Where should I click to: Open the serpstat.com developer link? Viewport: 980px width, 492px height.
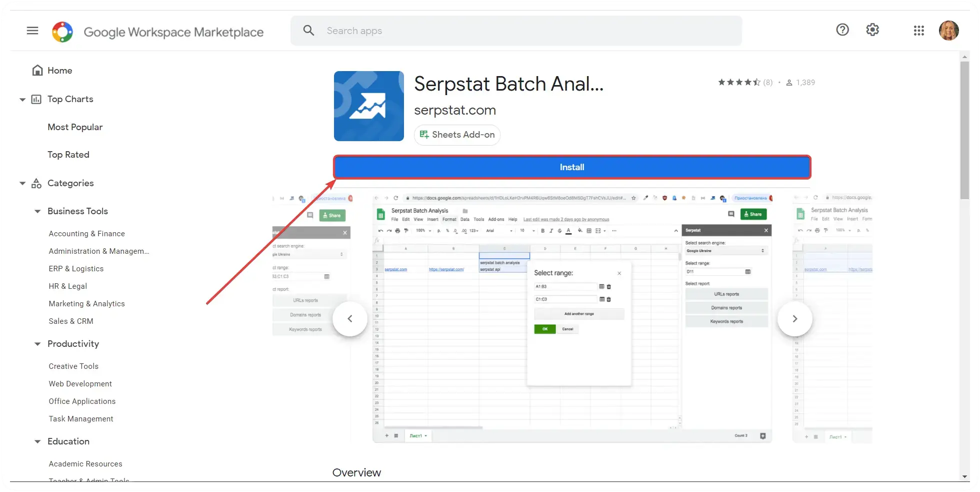[455, 110]
